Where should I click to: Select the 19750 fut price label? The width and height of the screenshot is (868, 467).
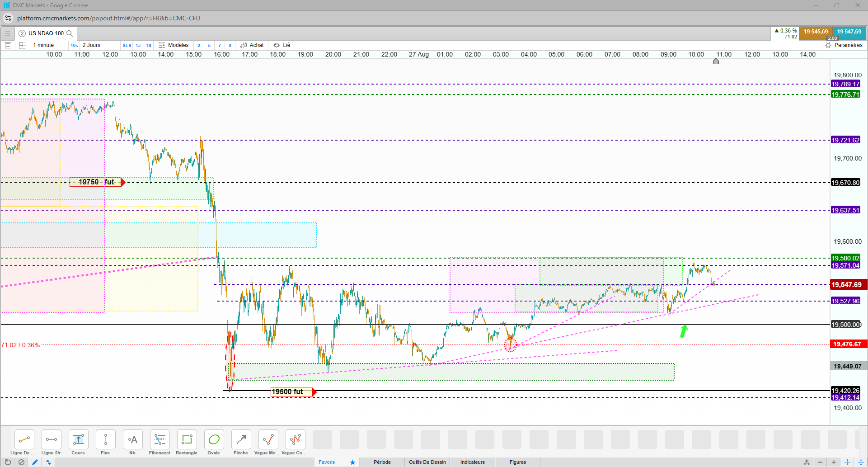click(x=97, y=182)
